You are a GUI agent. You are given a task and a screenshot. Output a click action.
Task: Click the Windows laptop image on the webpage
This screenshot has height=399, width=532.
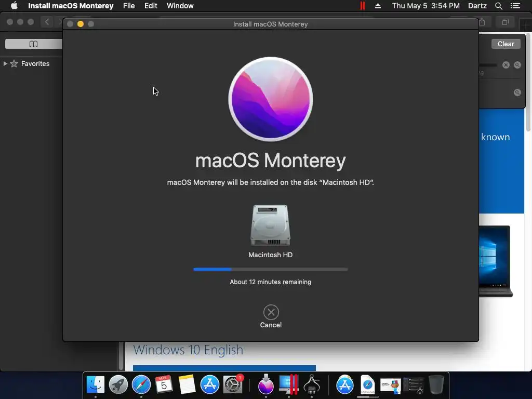tap(495, 261)
